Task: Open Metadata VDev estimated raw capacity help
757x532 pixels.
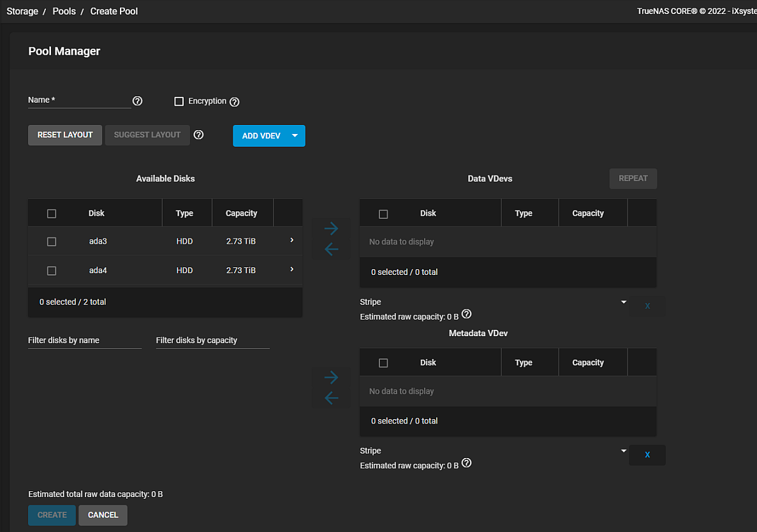Action: (x=466, y=463)
